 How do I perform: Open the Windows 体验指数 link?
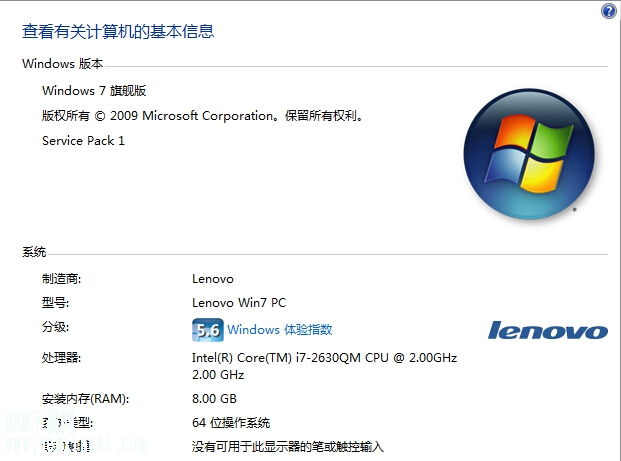280,330
